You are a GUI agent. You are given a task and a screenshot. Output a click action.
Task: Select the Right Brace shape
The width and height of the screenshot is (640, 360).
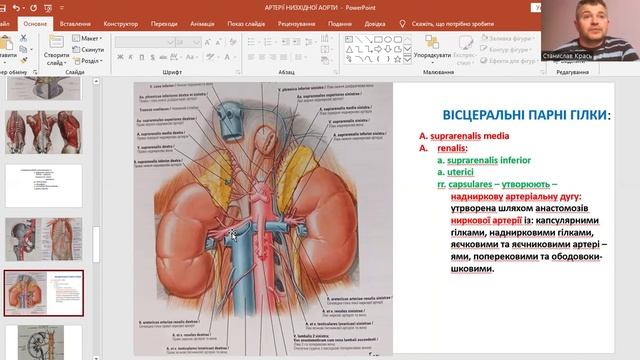pos(388,59)
